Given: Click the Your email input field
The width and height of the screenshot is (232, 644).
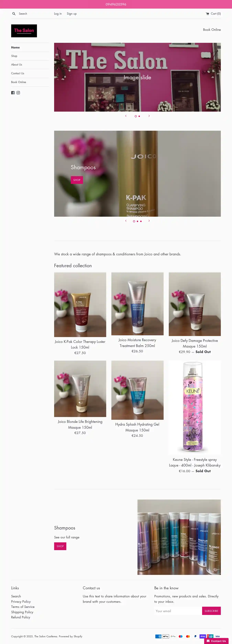Looking at the screenshot, I should (x=178, y=611).
